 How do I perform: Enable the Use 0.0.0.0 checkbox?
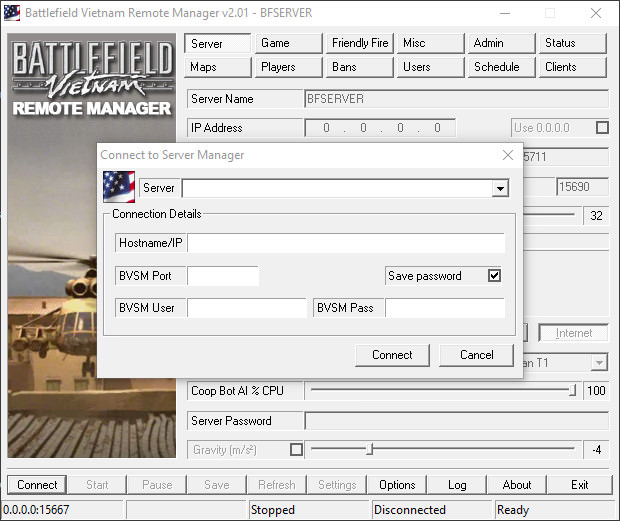click(x=602, y=128)
